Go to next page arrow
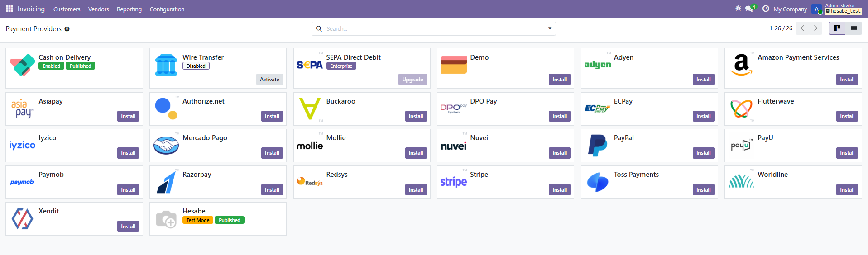The height and width of the screenshot is (255, 868). (x=815, y=28)
